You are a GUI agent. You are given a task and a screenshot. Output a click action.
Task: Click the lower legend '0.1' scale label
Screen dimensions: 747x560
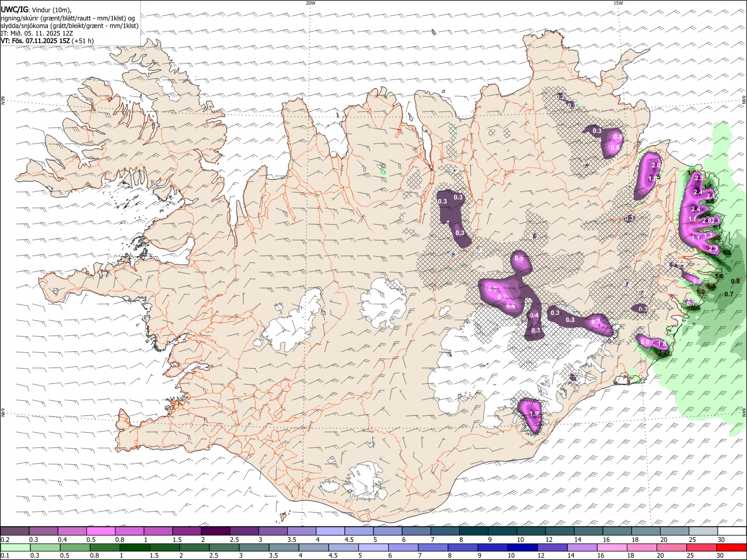click(5, 556)
